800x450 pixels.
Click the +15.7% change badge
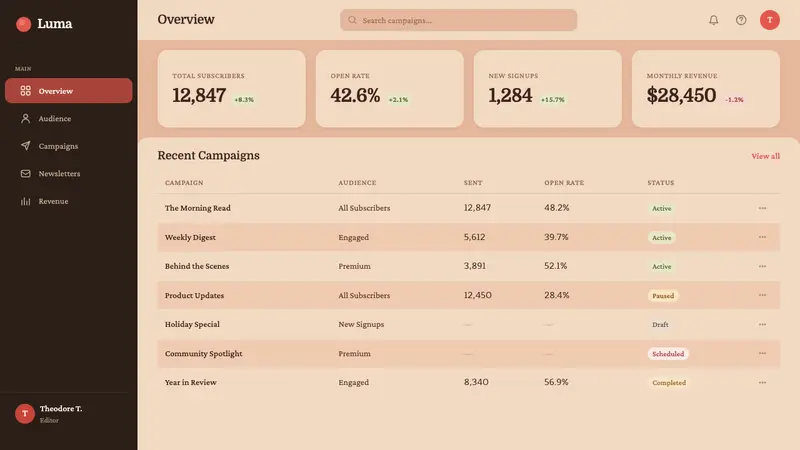(553, 99)
